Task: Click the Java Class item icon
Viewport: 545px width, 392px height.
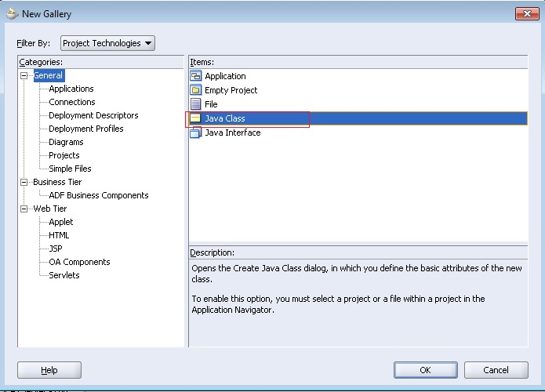Action: [x=196, y=118]
